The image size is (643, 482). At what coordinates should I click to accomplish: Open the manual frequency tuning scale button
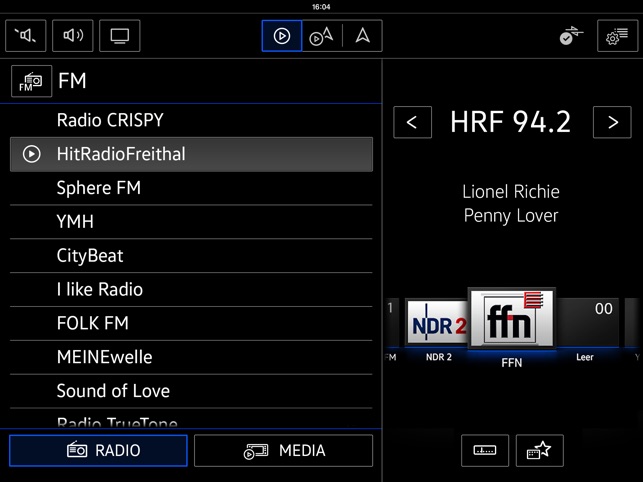click(x=485, y=451)
